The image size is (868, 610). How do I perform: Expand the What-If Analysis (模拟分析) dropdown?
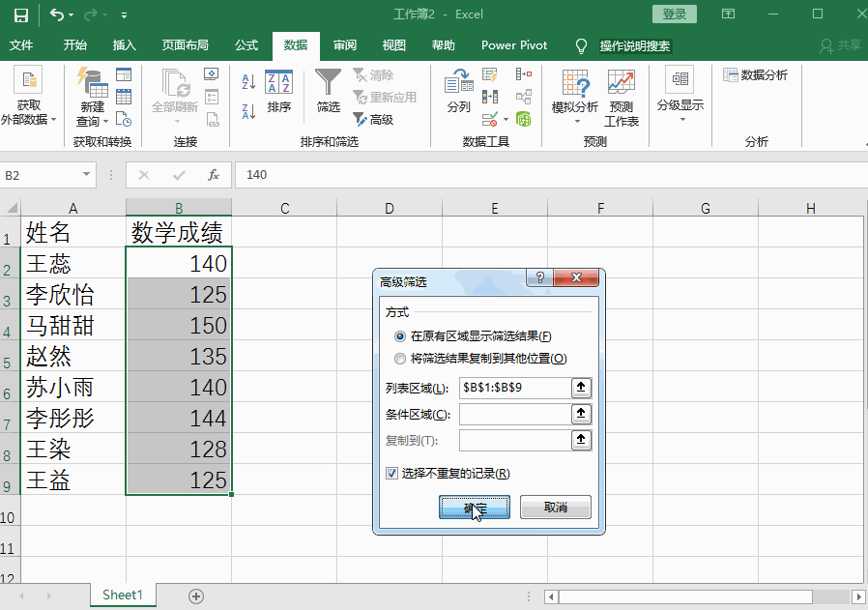tap(575, 98)
